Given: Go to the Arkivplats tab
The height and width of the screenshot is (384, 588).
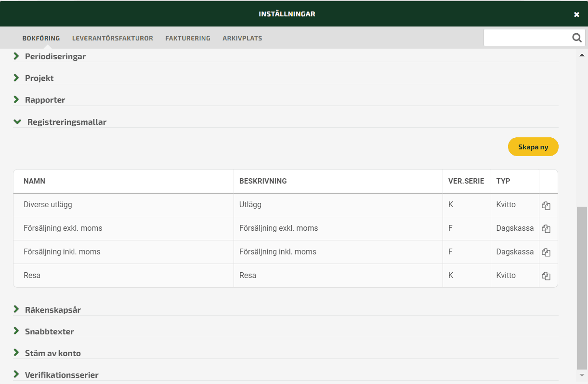Looking at the screenshot, I should [242, 38].
